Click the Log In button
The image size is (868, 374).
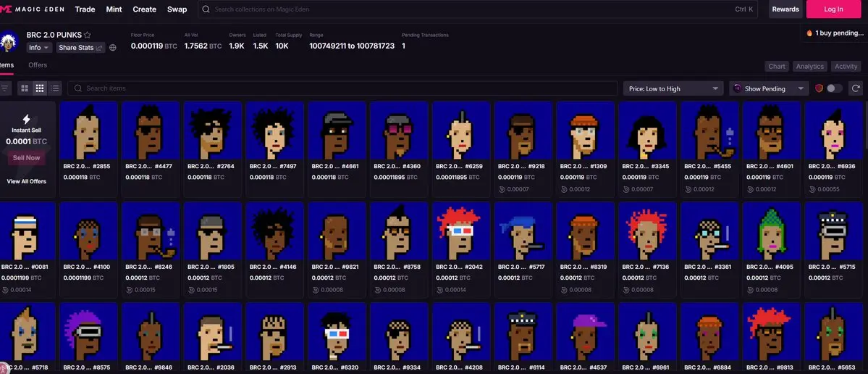pos(833,9)
